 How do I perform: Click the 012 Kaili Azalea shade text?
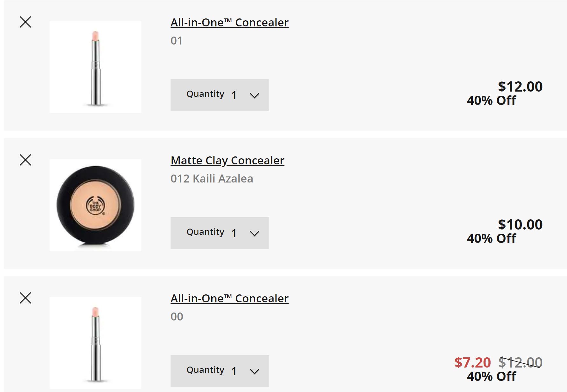(x=212, y=179)
